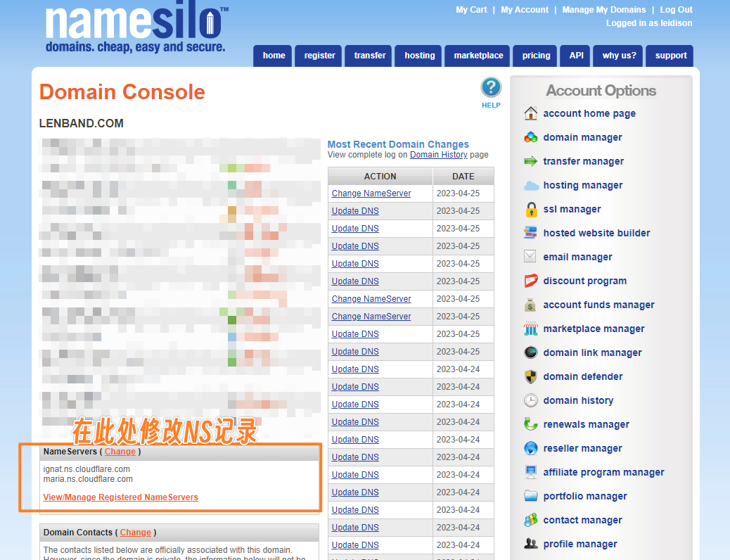Open Manage My Domains link
This screenshot has width=730, height=560.
click(x=604, y=10)
